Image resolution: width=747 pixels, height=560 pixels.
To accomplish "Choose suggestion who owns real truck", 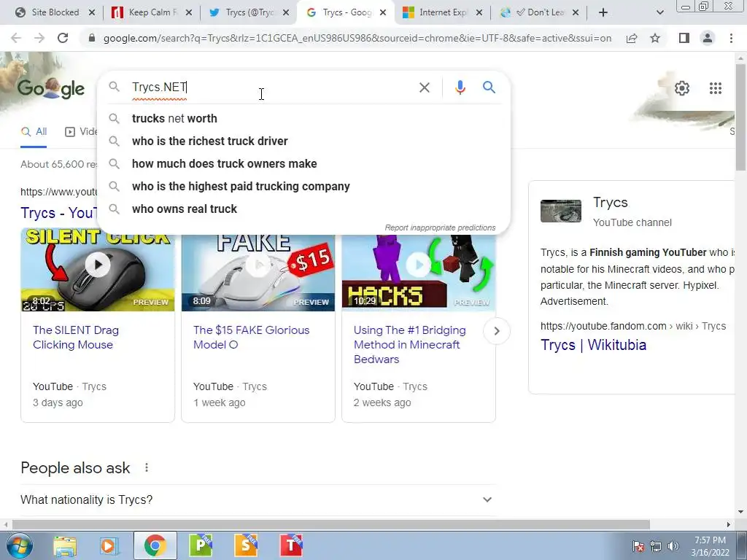I will 303,209.
